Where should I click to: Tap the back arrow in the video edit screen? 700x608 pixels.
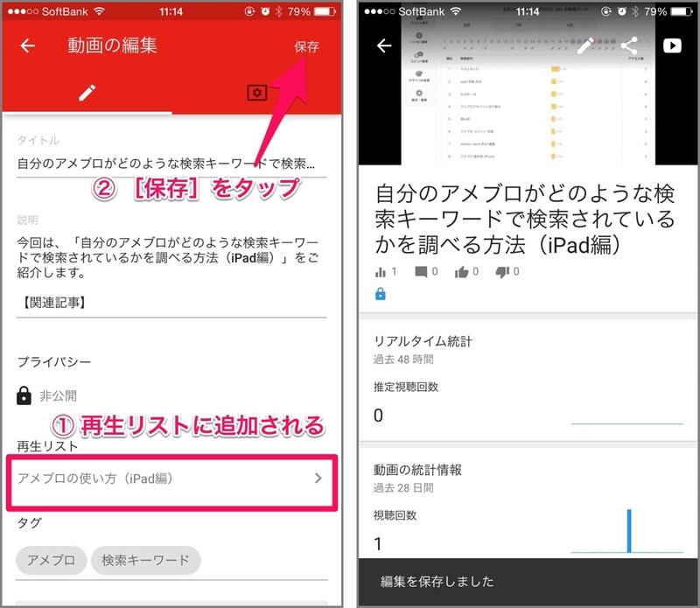28,45
